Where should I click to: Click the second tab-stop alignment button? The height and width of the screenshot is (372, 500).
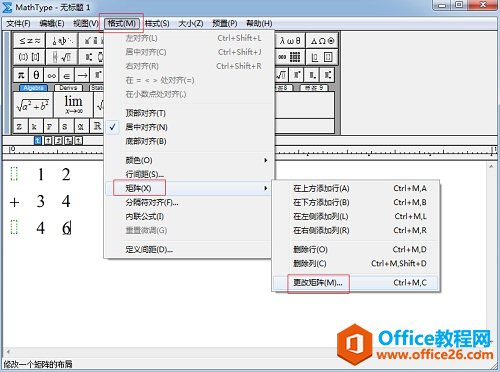(x=48, y=140)
